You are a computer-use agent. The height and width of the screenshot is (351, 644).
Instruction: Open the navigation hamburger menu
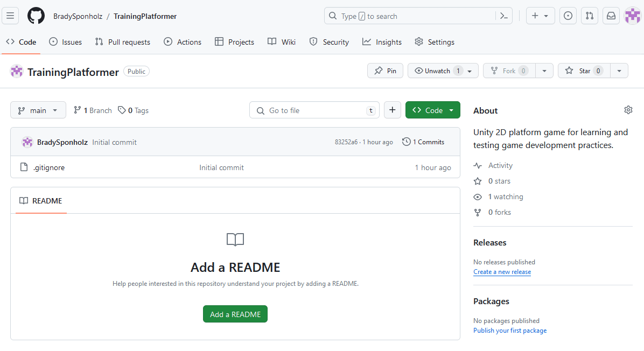tap(10, 16)
